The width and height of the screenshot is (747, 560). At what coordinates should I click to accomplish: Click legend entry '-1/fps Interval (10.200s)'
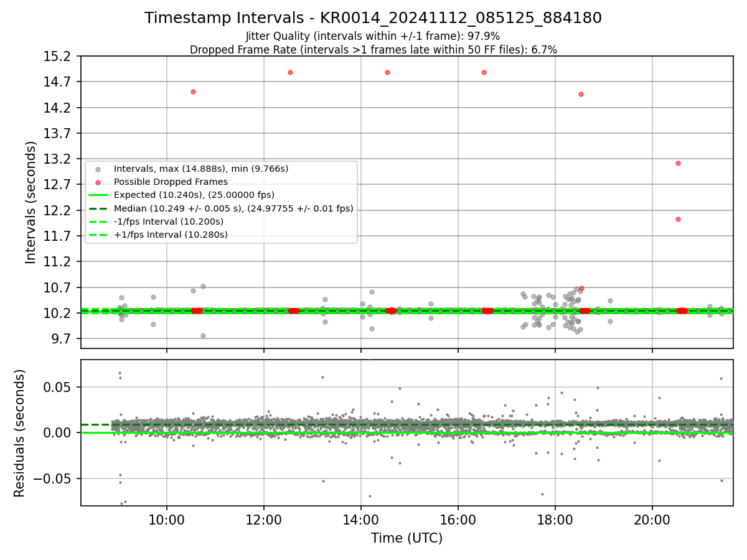pyautogui.click(x=169, y=222)
